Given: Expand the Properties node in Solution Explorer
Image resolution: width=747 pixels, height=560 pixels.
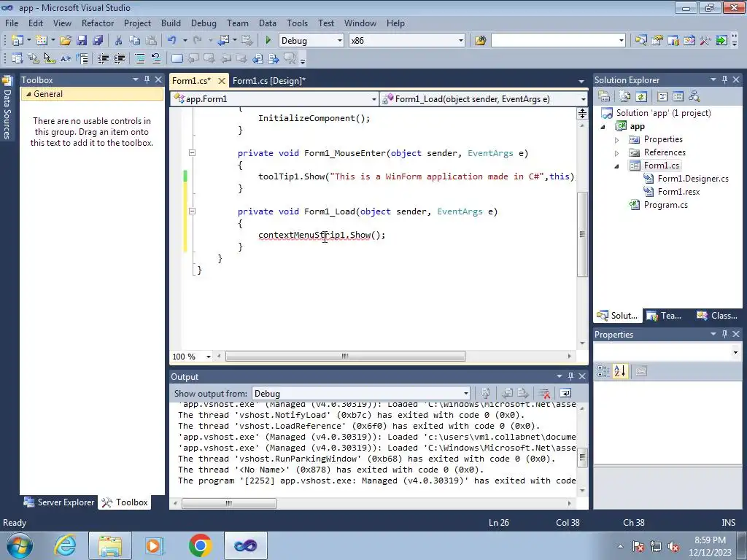Looking at the screenshot, I should (617, 140).
